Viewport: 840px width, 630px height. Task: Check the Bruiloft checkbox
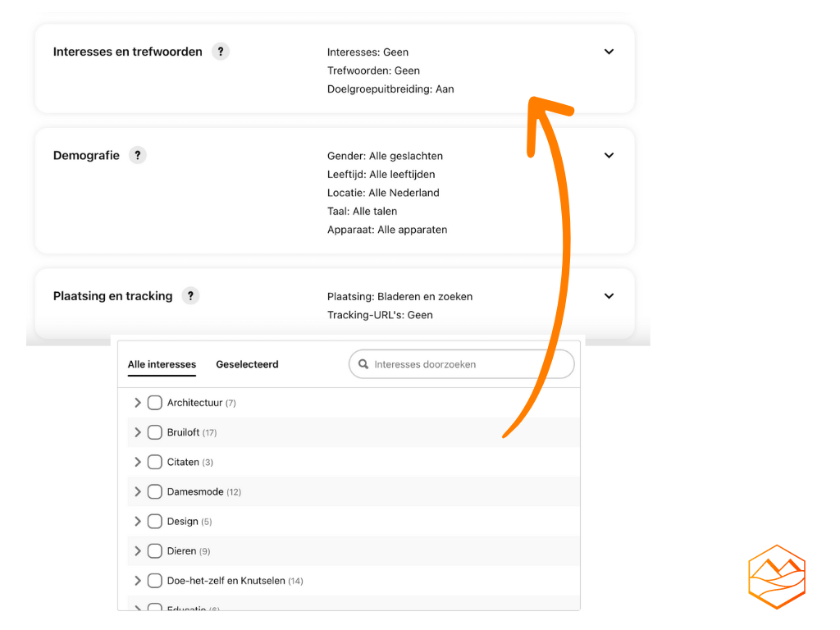pyautogui.click(x=155, y=432)
